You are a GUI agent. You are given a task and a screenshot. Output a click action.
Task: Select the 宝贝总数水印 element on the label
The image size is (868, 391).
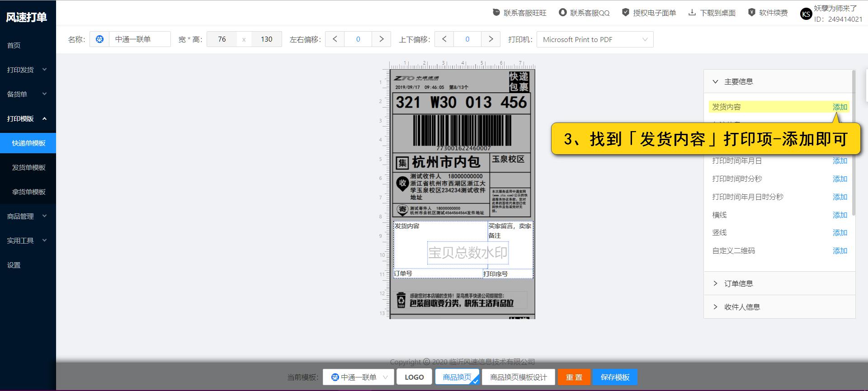coord(468,252)
